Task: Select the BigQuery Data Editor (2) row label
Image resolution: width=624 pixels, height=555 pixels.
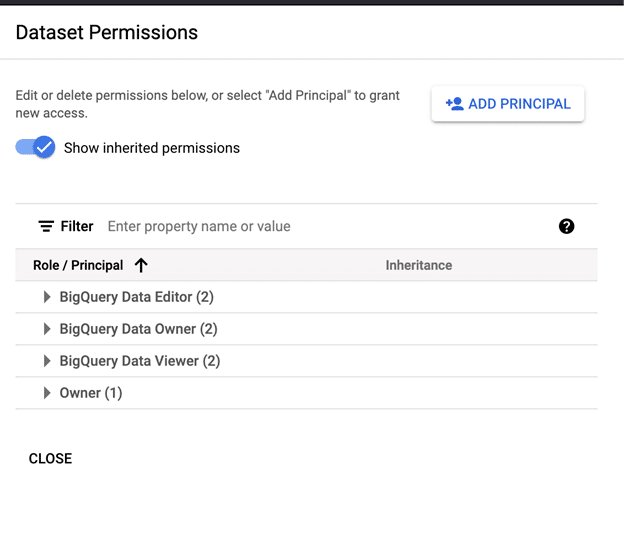Action: point(137,297)
